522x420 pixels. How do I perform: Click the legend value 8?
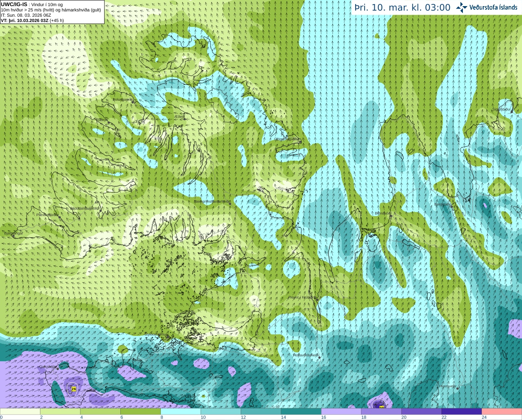[x=161, y=417]
